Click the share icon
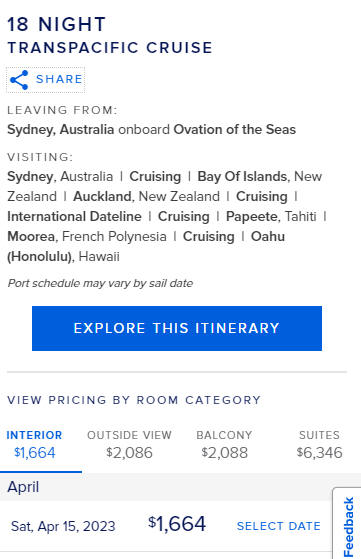 [19, 80]
